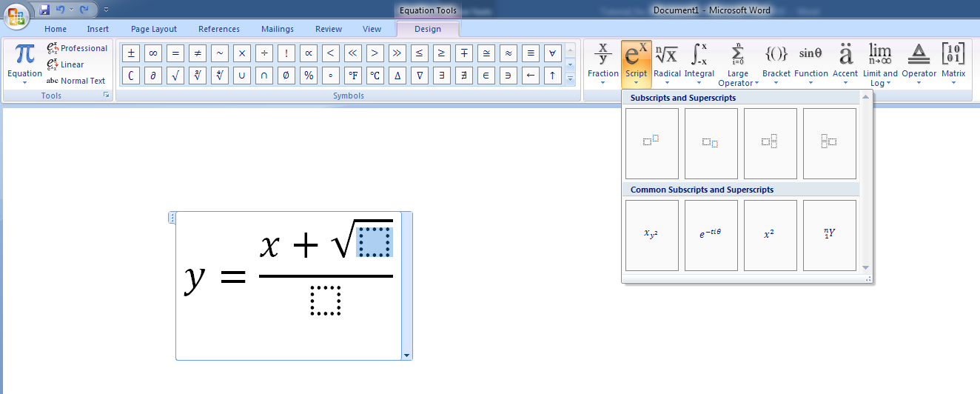This screenshot has height=394, width=980.
Task: Open the Matrix structure dropdown
Action: point(953,64)
